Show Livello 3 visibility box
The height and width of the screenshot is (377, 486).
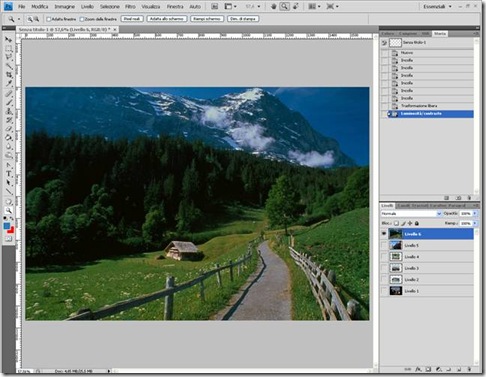tap(384, 268)
